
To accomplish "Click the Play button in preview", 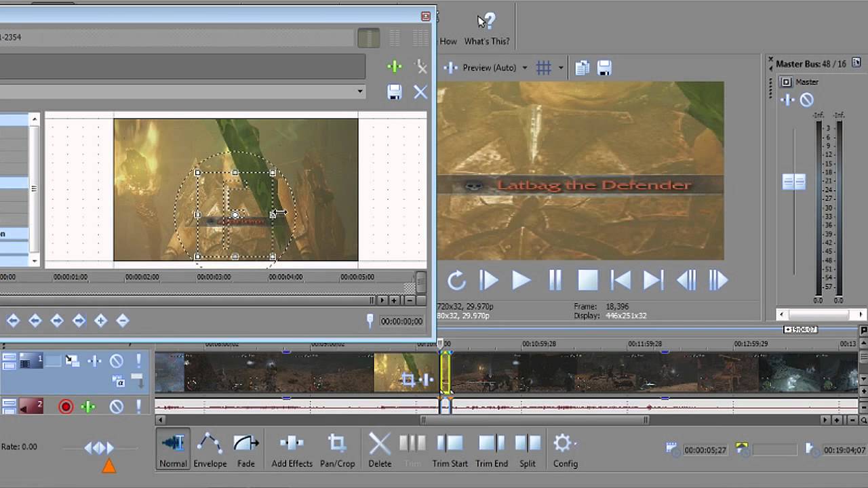I will point(521,280).
